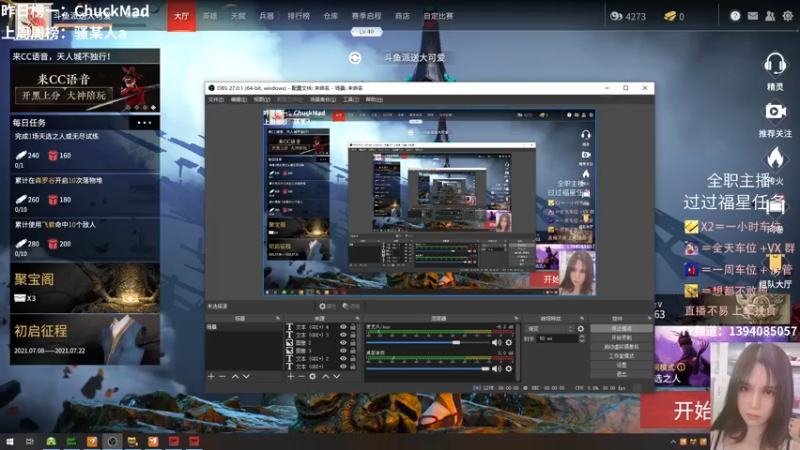The image size is (800, 450).
Task: Hide source 文本 (GDI+) 2 with eye
Action: click(x=343, y=359)
